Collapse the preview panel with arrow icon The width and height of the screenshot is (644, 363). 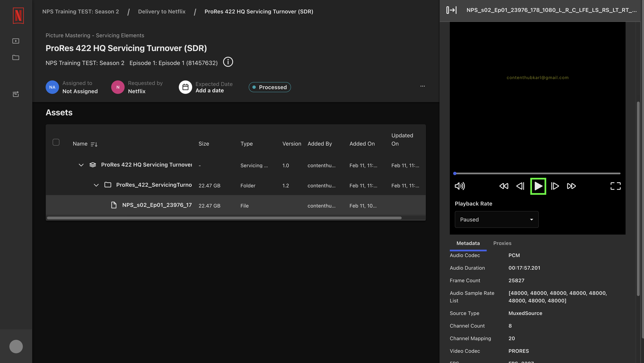[451, 10]
